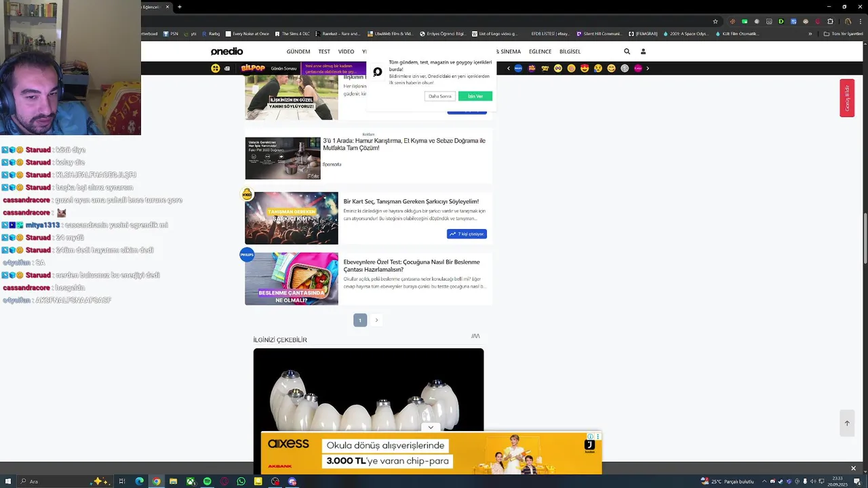Click the 'İzin Ver' green button

point(475,96)
